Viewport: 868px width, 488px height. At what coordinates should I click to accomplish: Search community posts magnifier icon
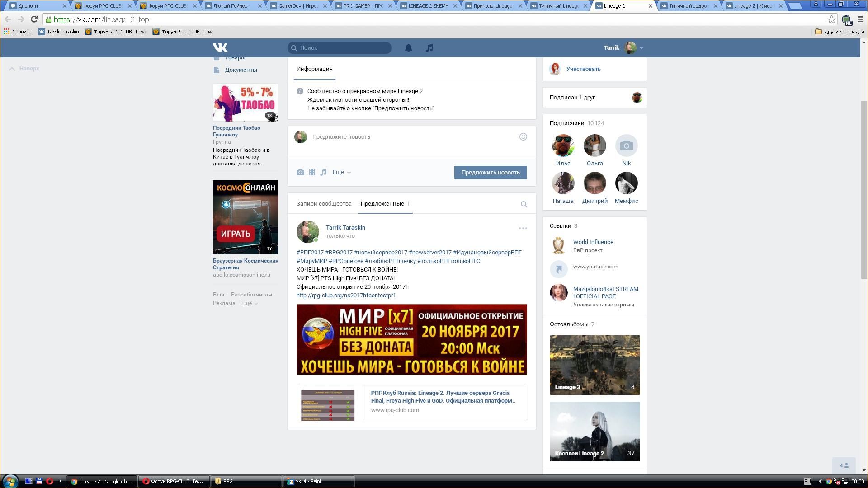coord(524,204)
